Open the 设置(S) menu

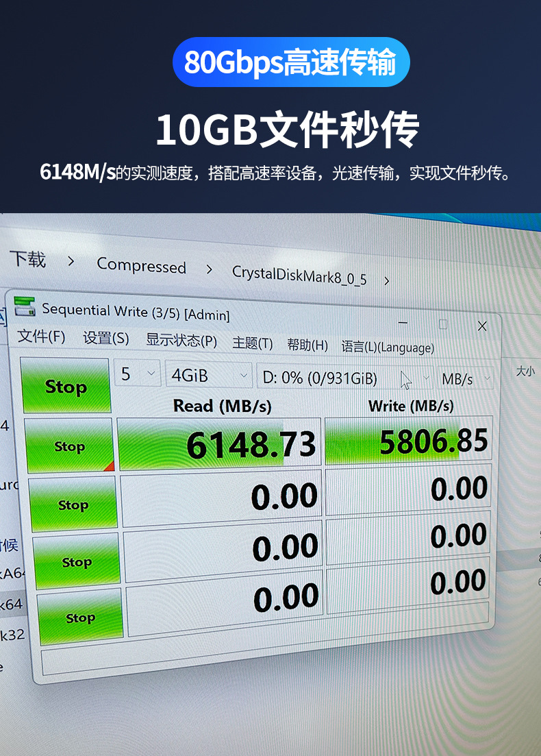pos(106,338)
